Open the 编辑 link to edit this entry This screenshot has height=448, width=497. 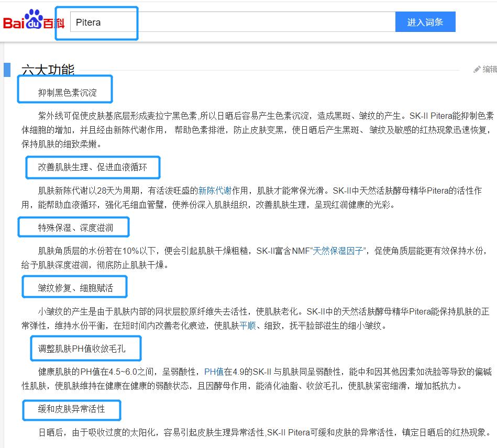click(x=488, y=69)
